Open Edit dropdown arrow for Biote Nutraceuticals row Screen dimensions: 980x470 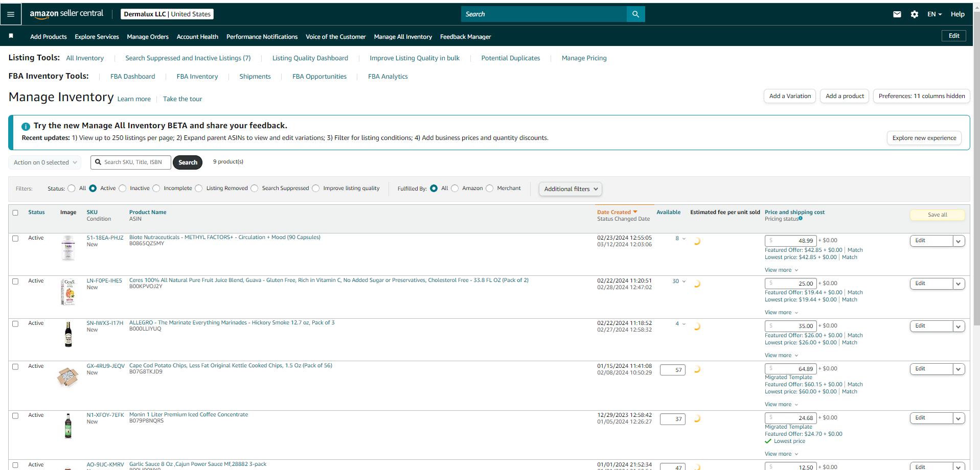pyautogui.click(x=959, y=241)
